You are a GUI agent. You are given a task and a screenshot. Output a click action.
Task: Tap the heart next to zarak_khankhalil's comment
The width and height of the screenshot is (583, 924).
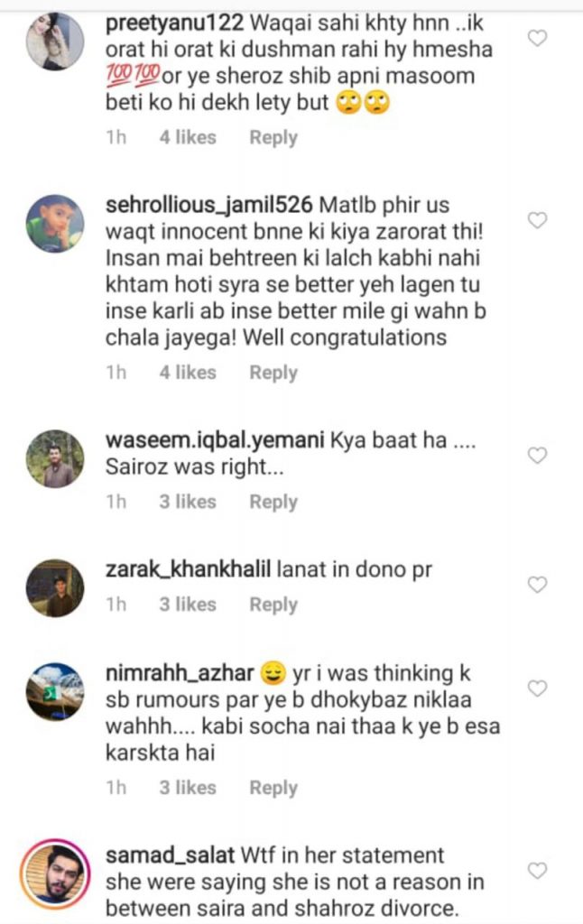tap(537, 585)
